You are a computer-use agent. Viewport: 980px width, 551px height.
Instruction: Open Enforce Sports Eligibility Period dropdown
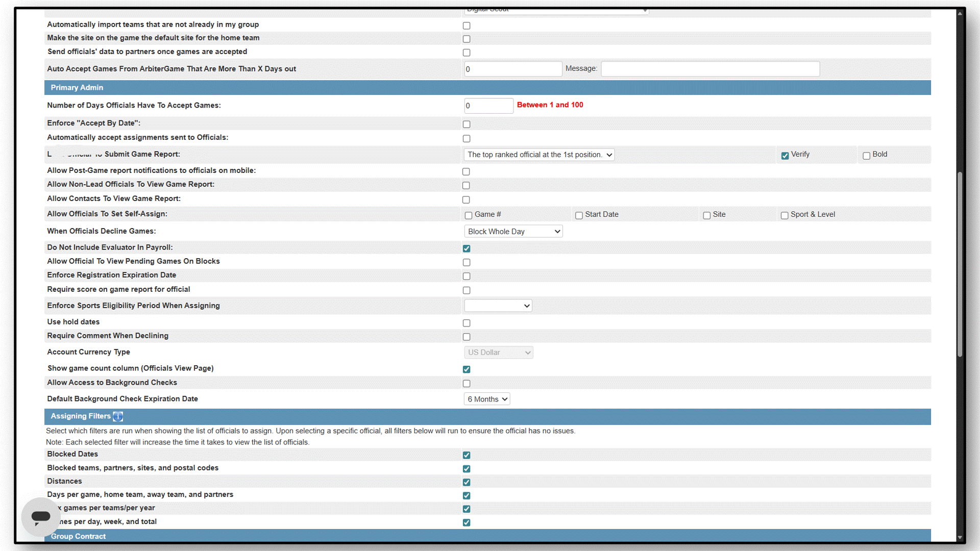[x=498, y=306]
